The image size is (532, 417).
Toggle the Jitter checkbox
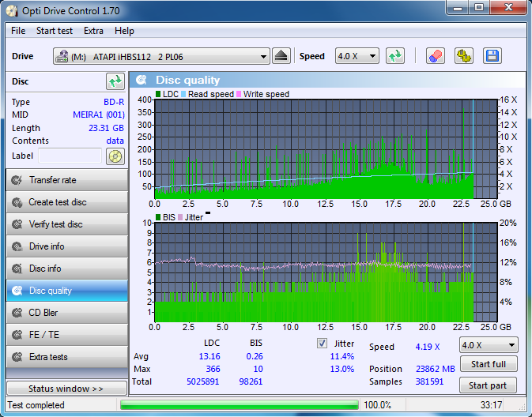(322, 343)
